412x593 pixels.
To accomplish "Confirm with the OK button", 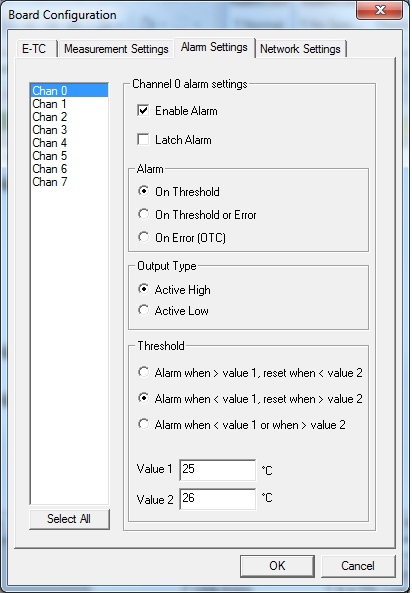I will [x=277, y=566].
